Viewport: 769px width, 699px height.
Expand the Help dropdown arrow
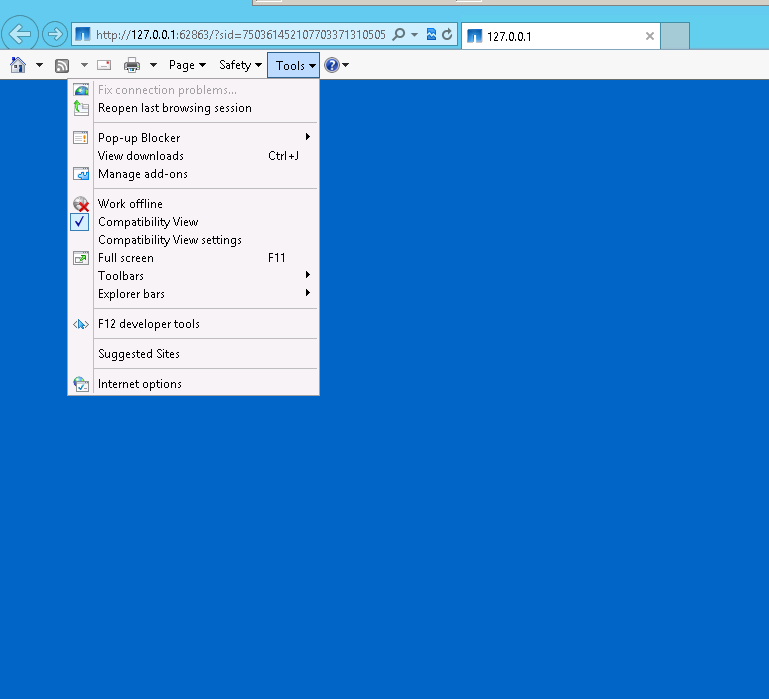pos(345,65)
